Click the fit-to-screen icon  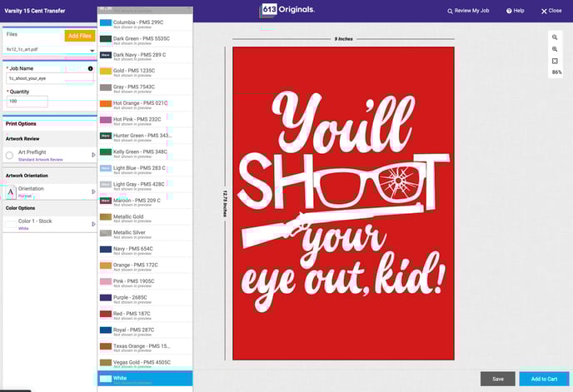pos(555,61)
